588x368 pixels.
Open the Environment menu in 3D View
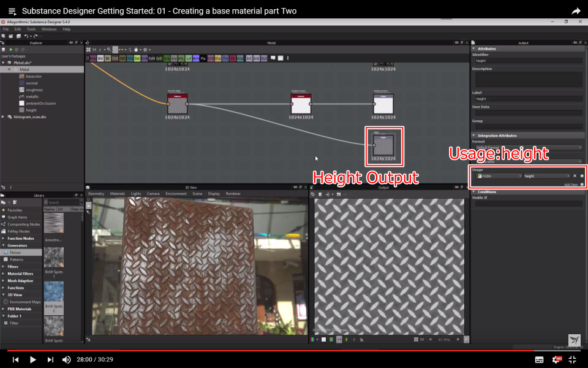tap(176, 194)
